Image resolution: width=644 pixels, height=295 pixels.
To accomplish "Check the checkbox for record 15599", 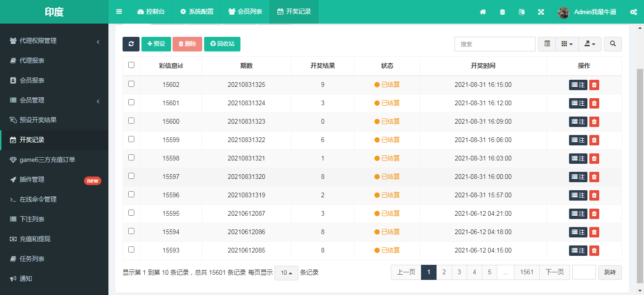I will (x=131, y=139).
